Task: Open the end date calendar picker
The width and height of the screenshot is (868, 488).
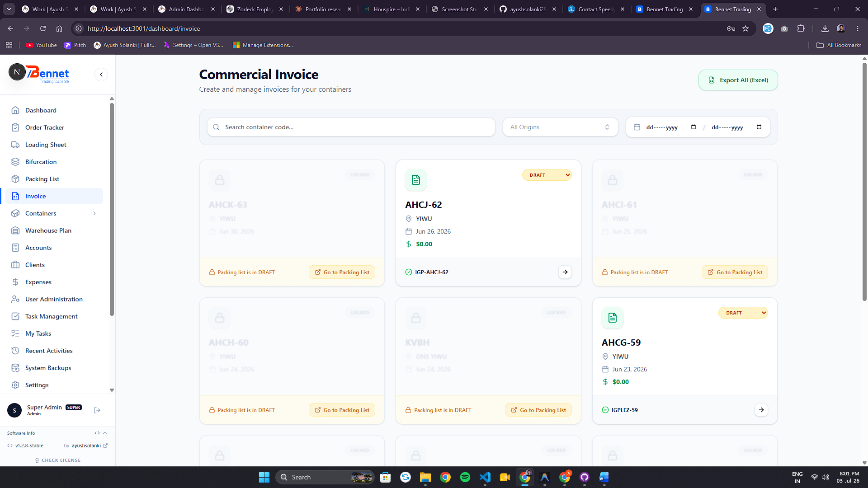Action: point(759,127)
